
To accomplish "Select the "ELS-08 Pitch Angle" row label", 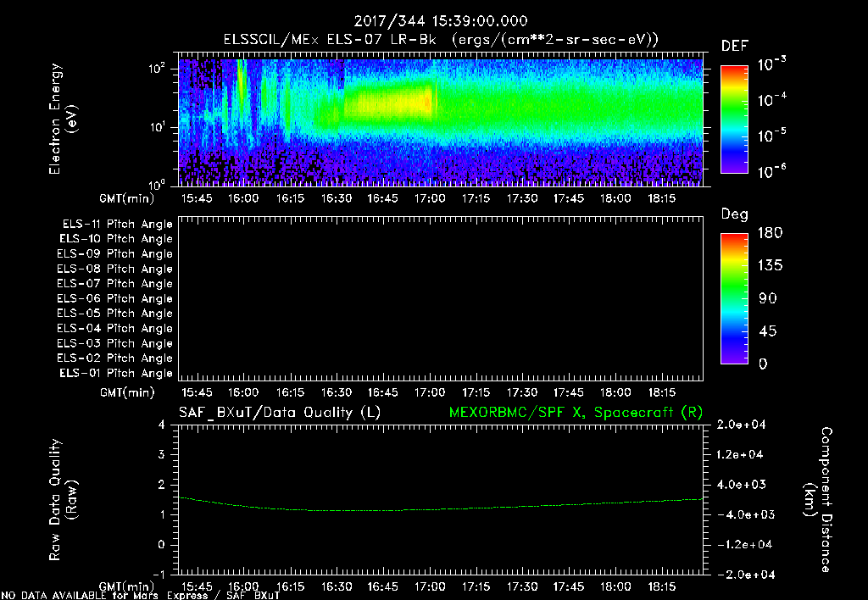I will click(x=114, y=269).
